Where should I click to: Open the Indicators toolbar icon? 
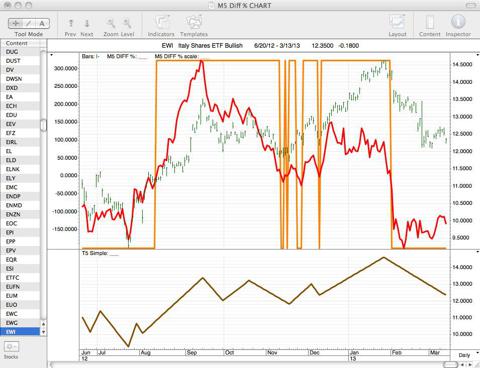tap(161, 23)
